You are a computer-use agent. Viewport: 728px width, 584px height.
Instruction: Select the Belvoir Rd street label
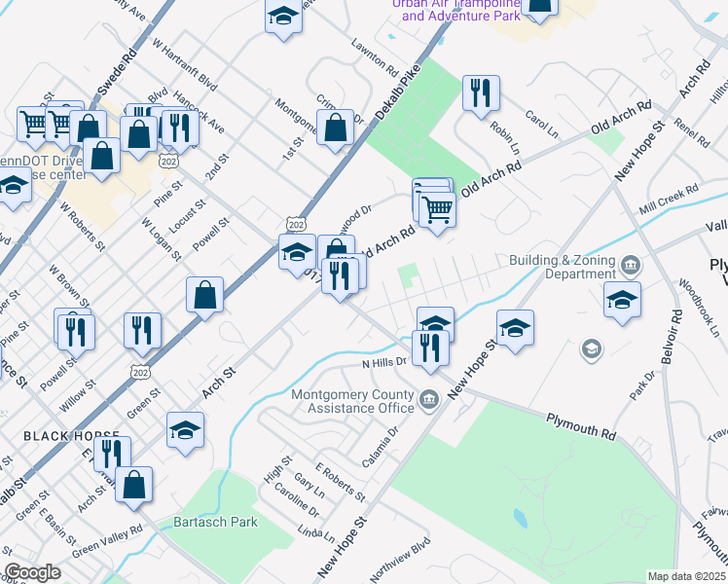point(672,337)
